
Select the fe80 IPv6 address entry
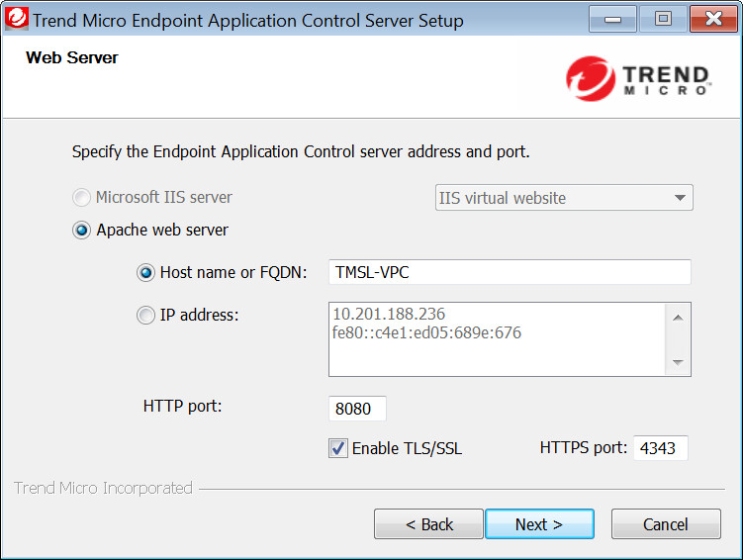click(x=426, y=333)
